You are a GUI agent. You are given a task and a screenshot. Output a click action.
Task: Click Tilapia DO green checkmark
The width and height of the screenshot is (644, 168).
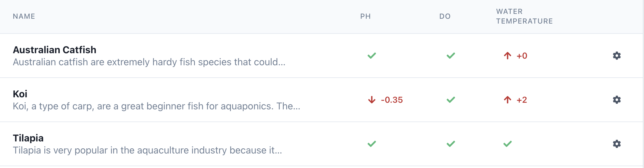pos(451,144)
